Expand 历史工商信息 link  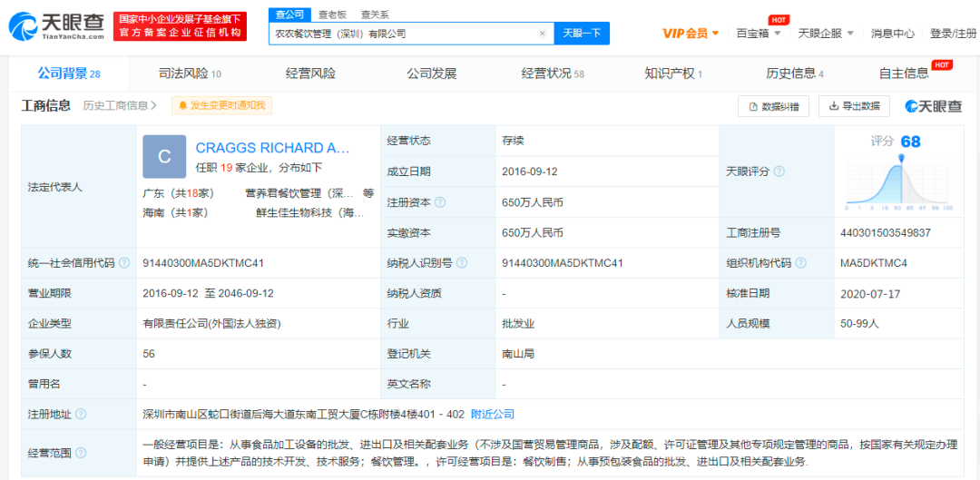click(120, 105)
